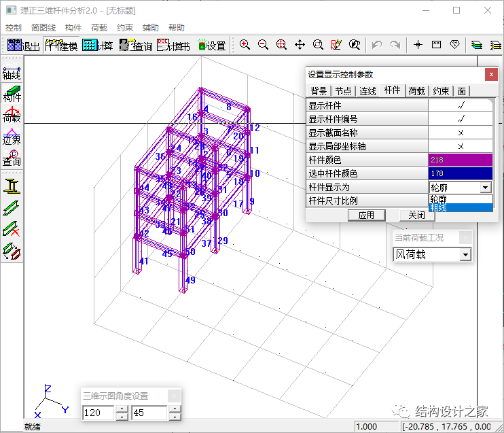This screenshot has width=504, height=433.
Task: Open the 荷载 menu in menu bar
Action: (99, 28)
